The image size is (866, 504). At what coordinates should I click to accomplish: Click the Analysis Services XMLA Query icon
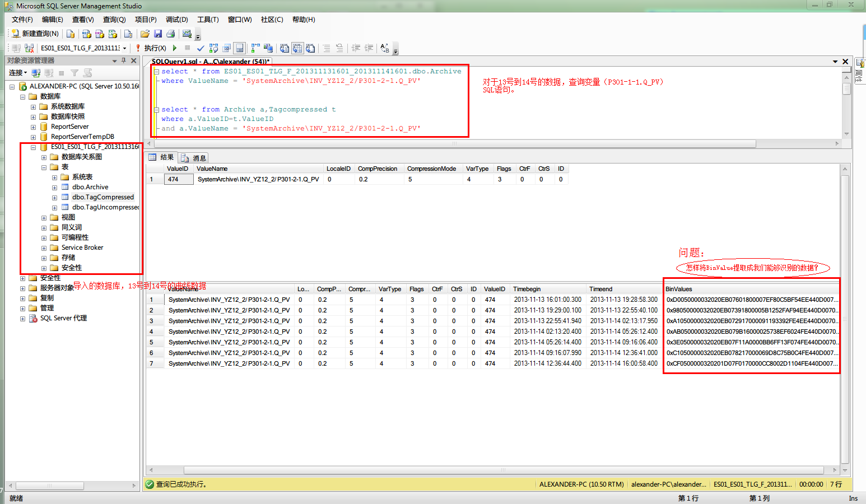pyautogui.click(x=113, y=34)
